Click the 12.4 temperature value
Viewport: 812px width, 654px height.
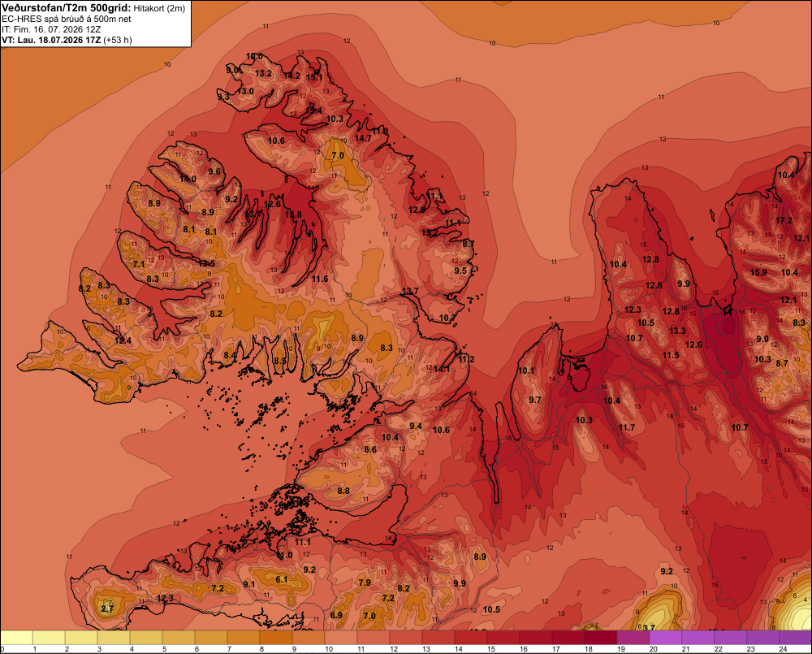[x=123, y=340]
